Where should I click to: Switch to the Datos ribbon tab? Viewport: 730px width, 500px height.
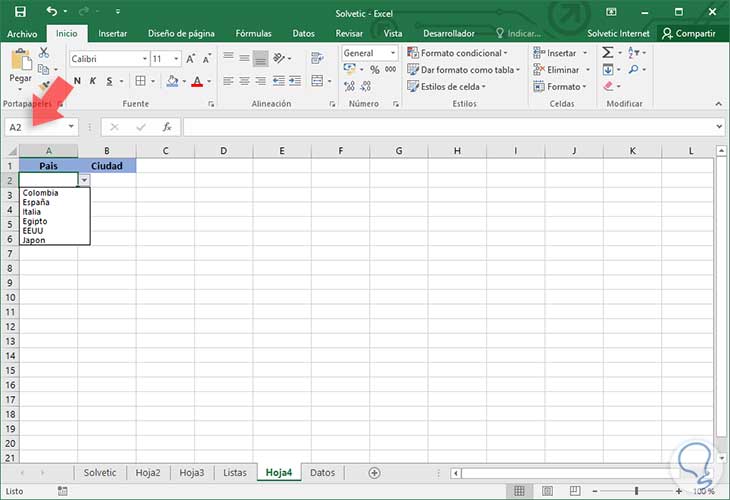[304, 34]
